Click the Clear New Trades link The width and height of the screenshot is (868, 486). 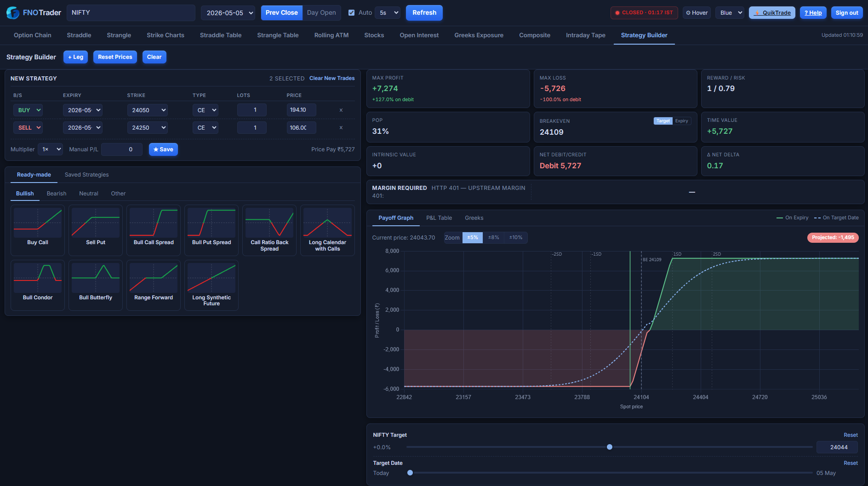tap(332, 78)
